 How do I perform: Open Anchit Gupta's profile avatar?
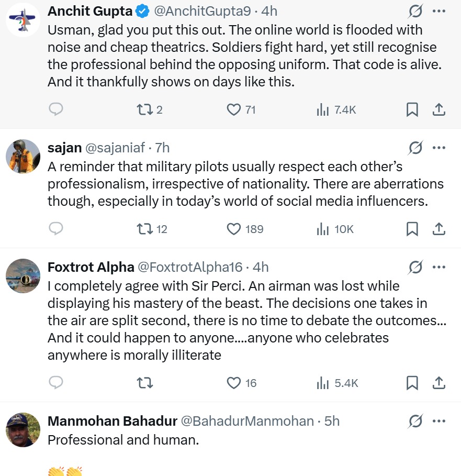tap(23, 19)
